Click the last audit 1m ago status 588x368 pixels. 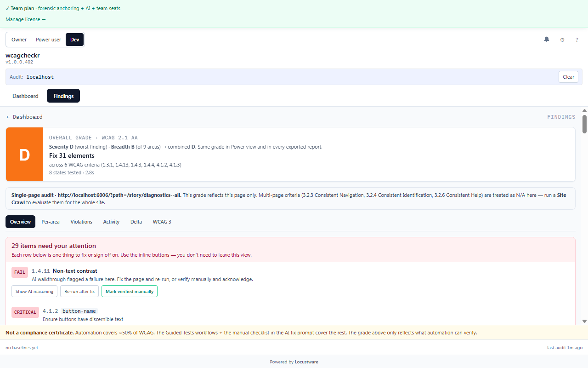tap(565, 348)
